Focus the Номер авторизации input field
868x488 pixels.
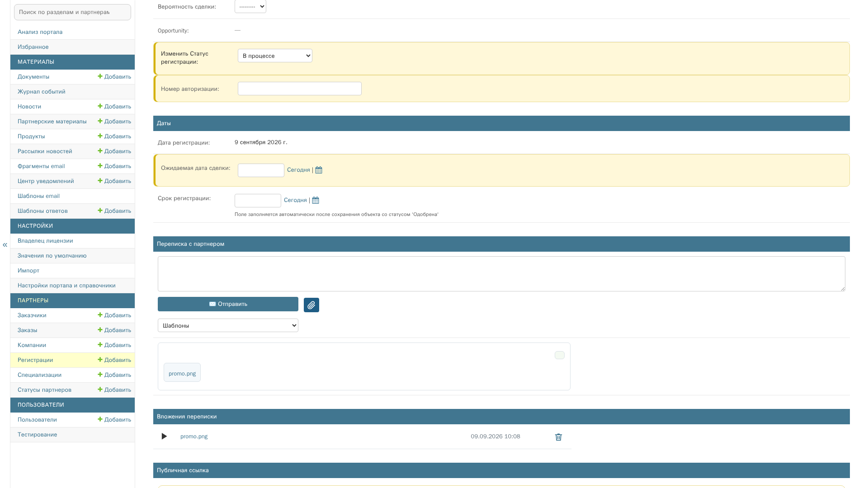[x=300, y=89]
